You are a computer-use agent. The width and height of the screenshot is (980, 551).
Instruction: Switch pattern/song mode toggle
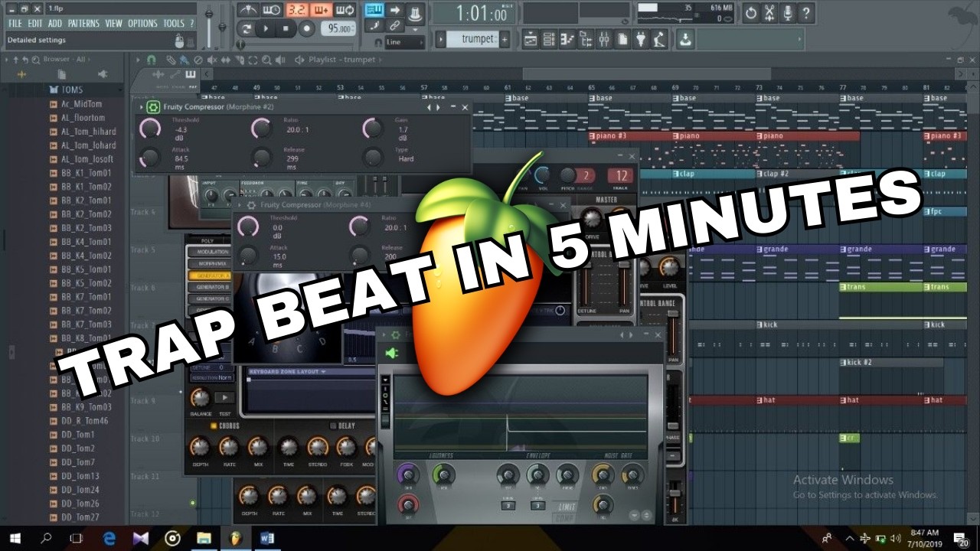[x=247, y=28]
